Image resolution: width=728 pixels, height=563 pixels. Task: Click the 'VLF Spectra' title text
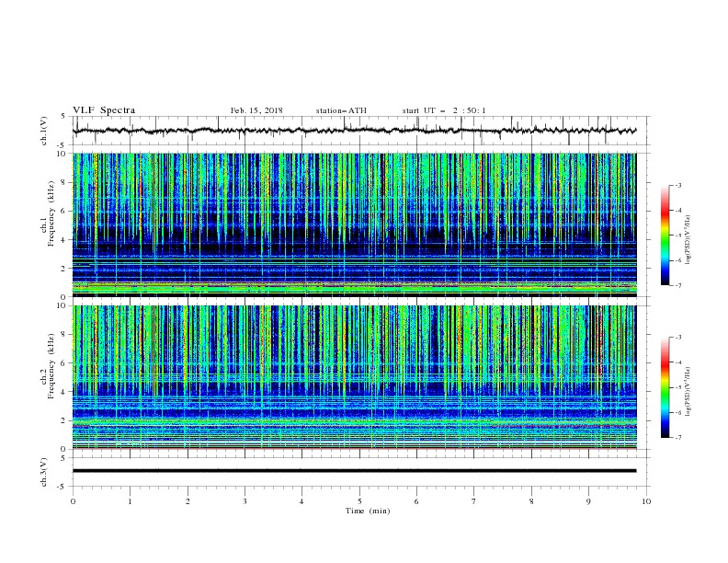coord(104,110)
